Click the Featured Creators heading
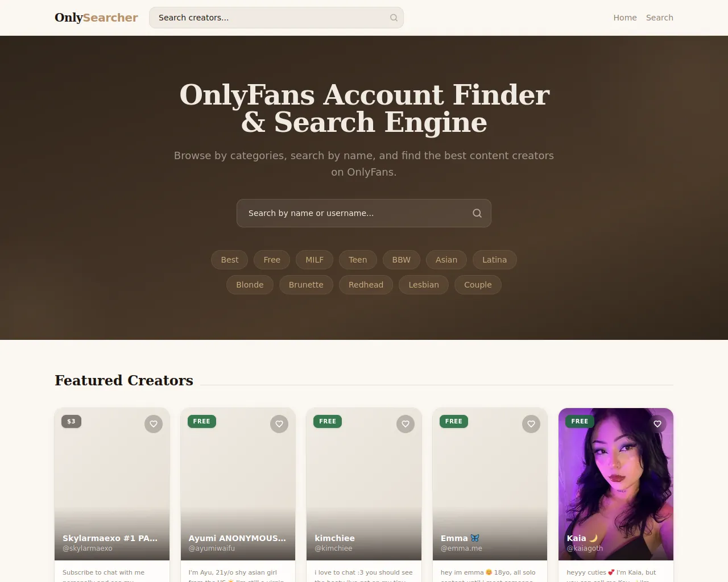 [x=124, y=380]
